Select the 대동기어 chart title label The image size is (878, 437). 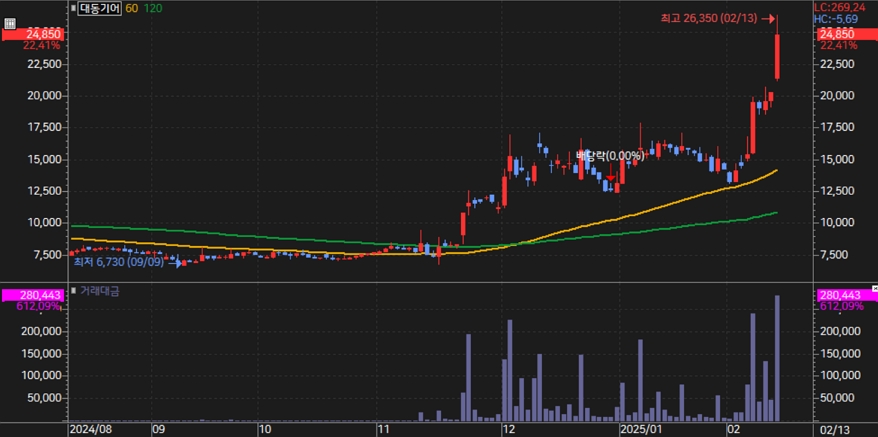99,8
